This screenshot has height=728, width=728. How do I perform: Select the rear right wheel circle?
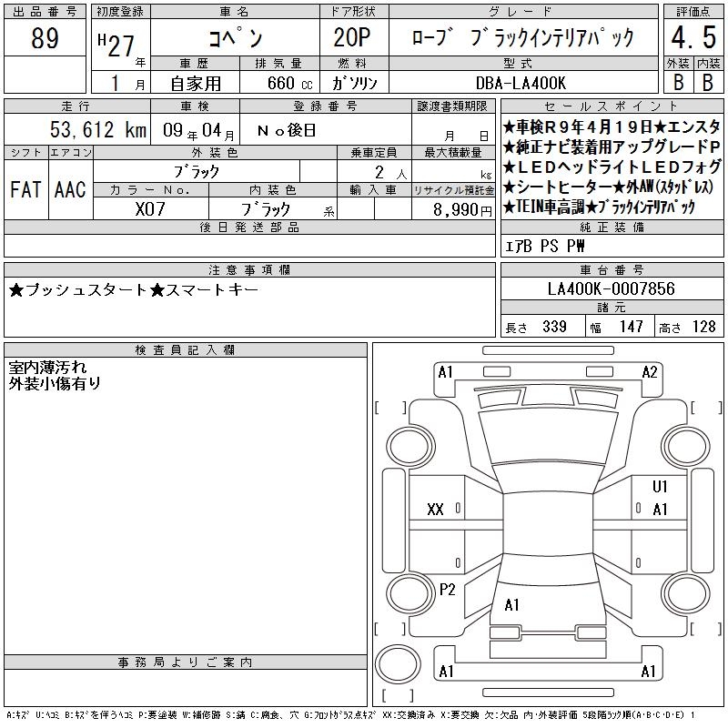(686, 593)
